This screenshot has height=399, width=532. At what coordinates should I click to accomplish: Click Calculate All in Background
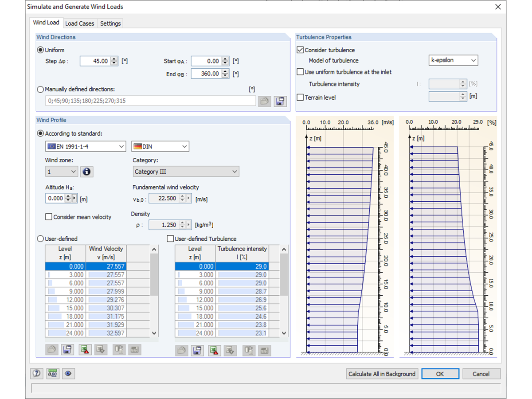tap(382, 374)
